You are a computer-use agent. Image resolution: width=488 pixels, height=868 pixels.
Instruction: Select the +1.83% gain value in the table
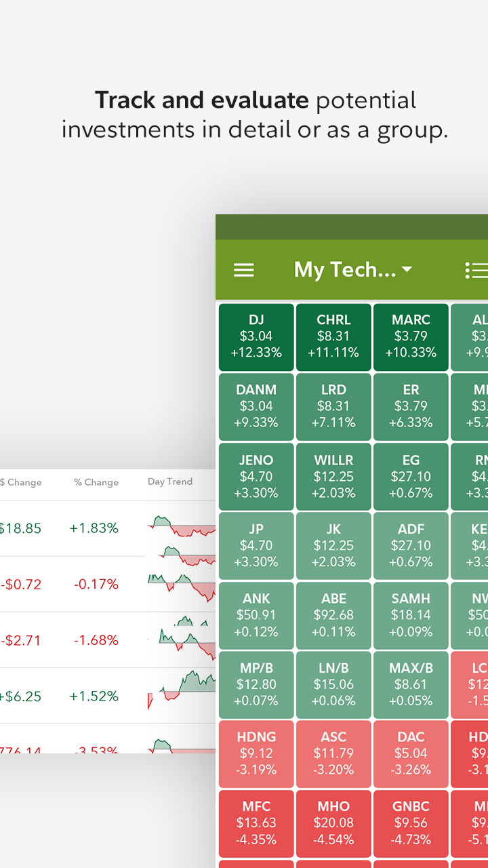[x=96, y=528]
